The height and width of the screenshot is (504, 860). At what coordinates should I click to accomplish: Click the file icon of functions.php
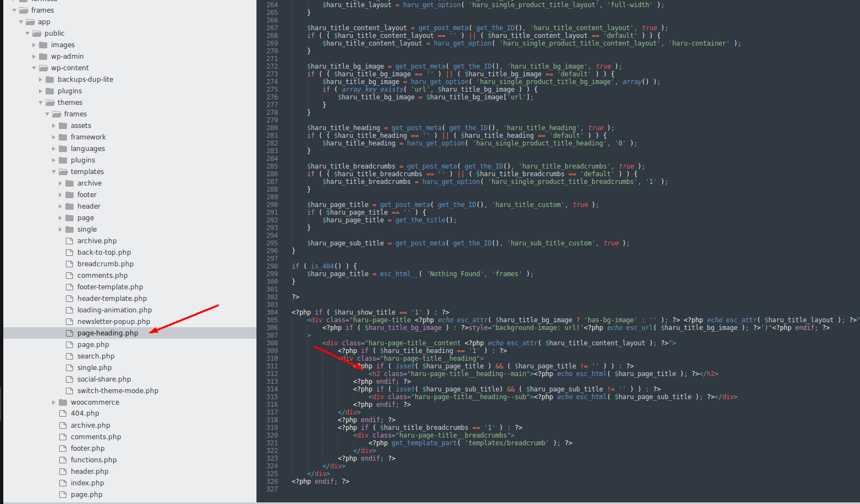63,460
